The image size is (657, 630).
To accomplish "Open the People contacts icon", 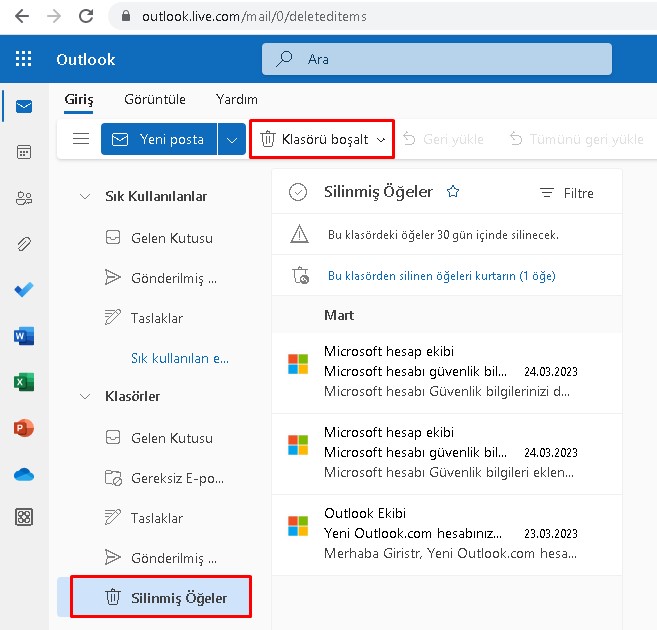I will tap(24, 198).
